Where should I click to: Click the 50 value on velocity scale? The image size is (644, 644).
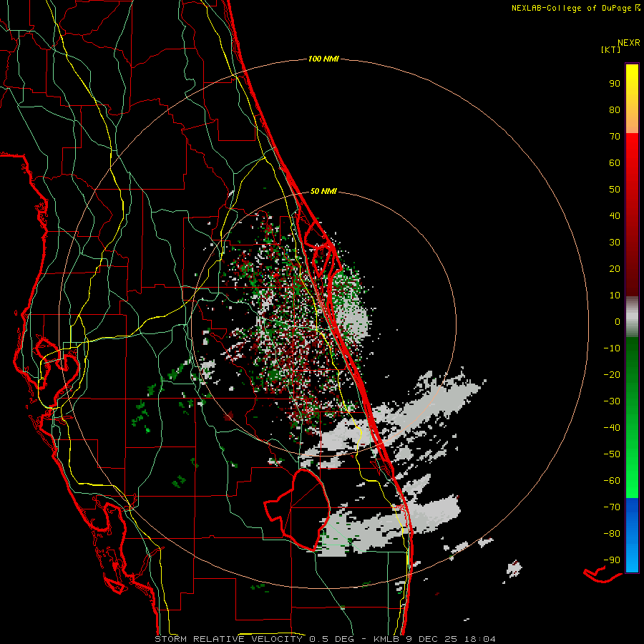pos(615,190)
